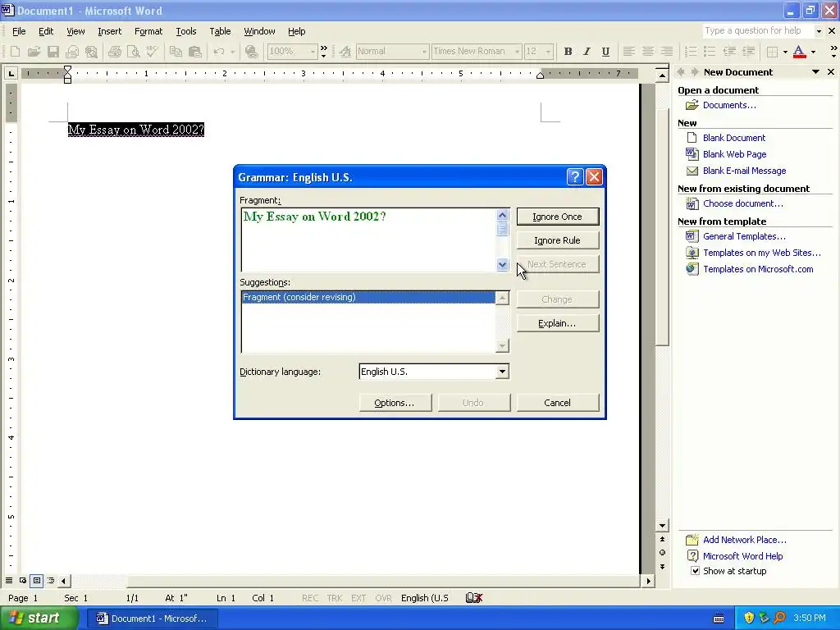
Task: Open the Blank Document link
Action: click(734, 138)
